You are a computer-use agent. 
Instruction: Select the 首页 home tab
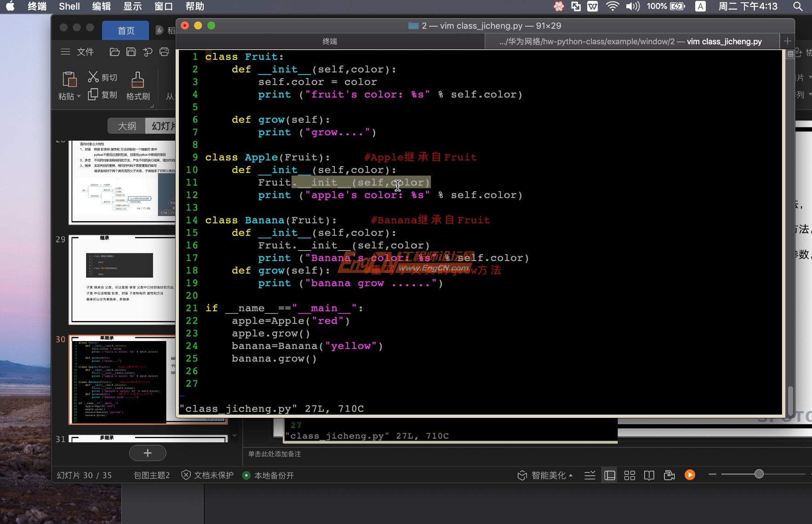tap(126, 30)
